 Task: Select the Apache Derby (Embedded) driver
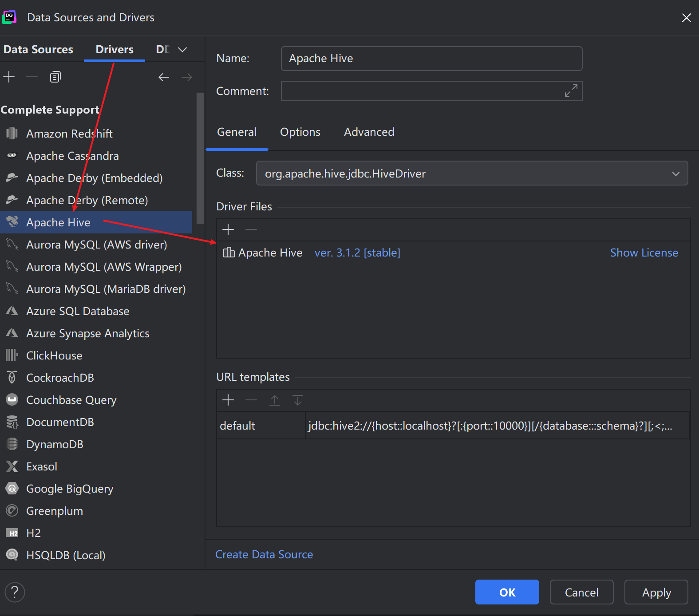[x=96, y=178]
